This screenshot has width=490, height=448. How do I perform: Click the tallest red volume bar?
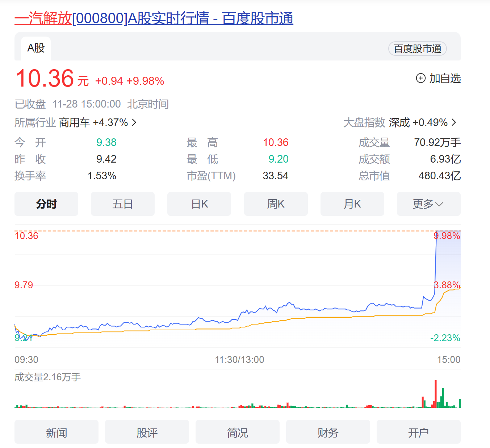click(436, 394)
